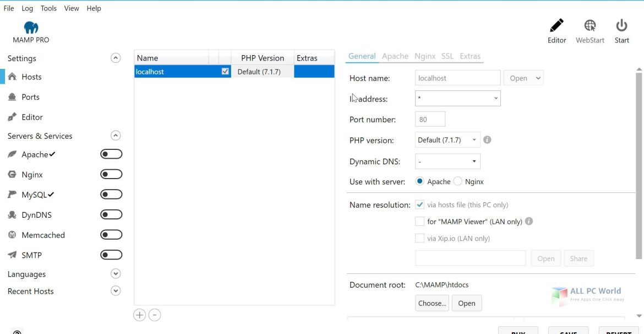Toggle via hosts file checkbox
This screenshot has height=334, width=644.
pyautogui.click(x=420, y=204)
